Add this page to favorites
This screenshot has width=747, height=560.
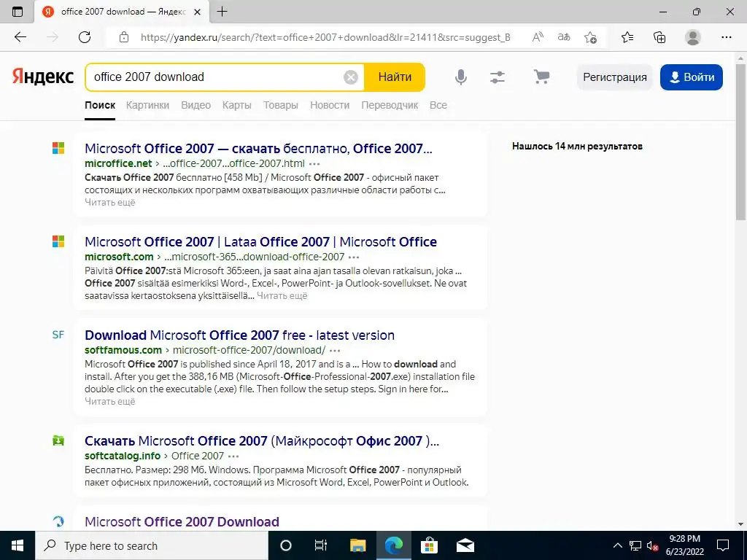click(590, 37)
